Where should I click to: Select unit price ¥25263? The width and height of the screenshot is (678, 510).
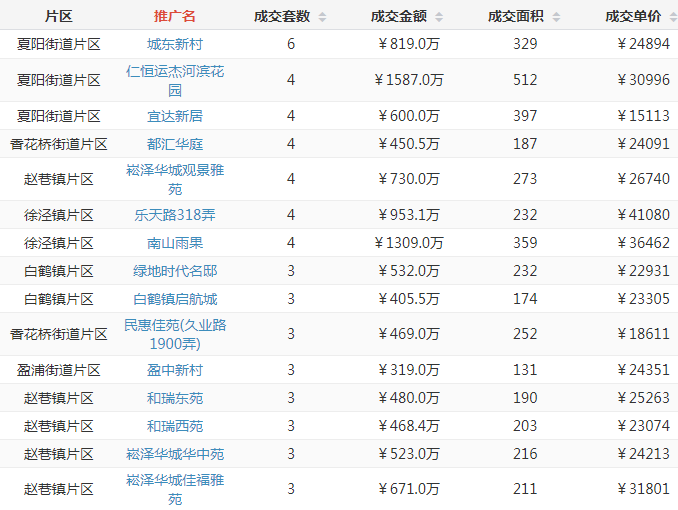[643, 398]
